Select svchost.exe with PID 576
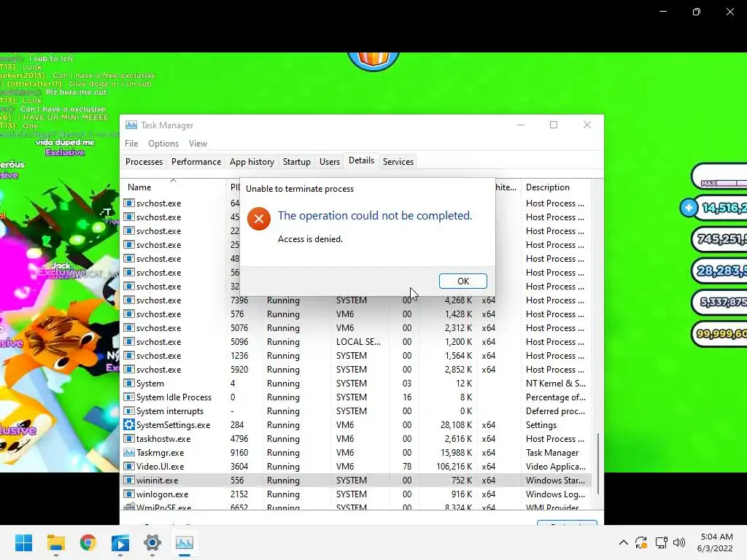 (356, 314)
